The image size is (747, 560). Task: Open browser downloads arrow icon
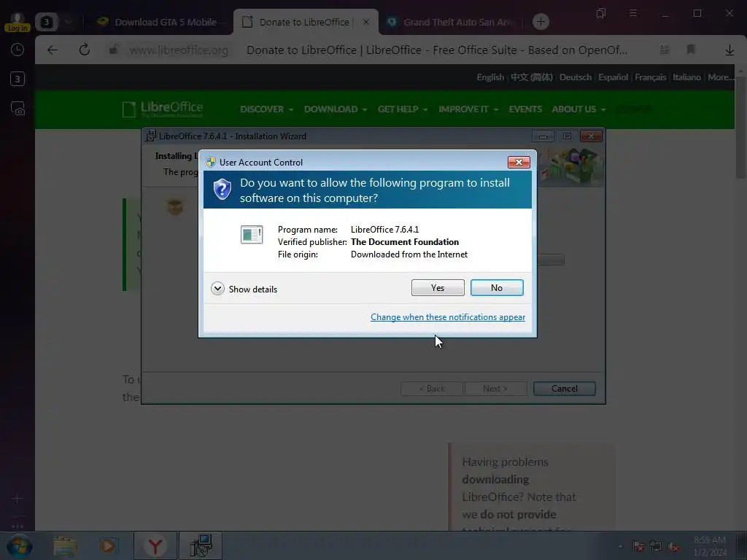(x=729, y=50)
